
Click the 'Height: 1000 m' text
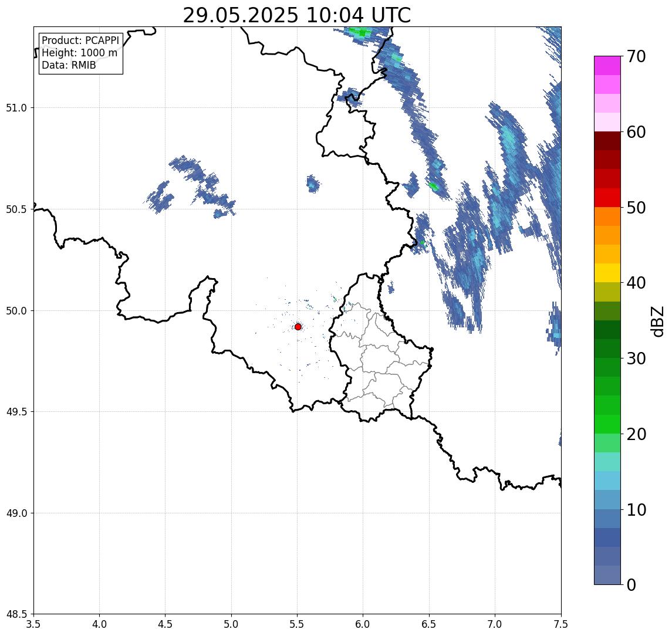coord(79,53)
